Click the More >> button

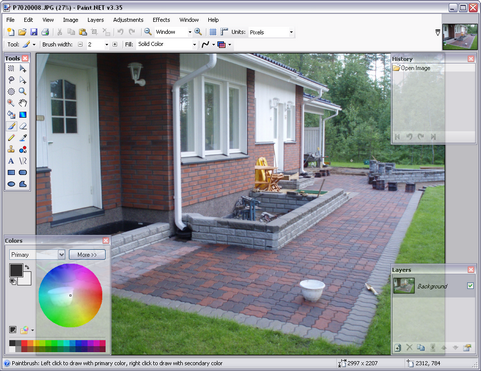(x=87, y=255)
